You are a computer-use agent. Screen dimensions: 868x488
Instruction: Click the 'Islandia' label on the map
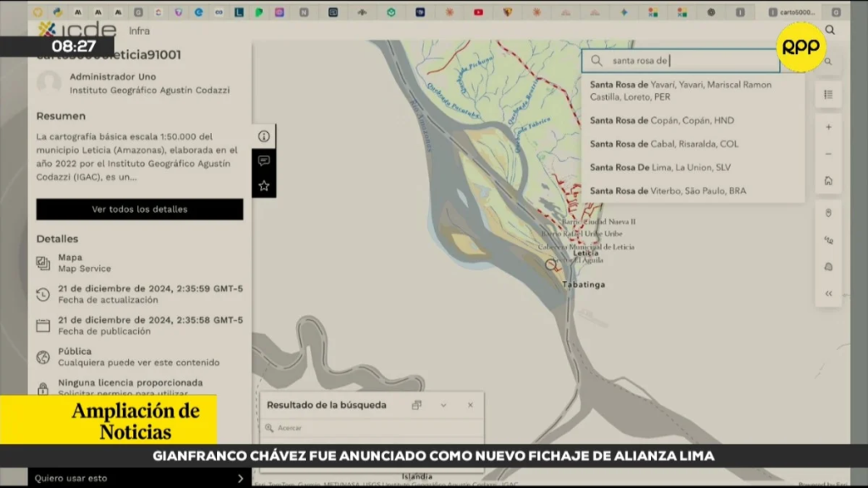pos(417,476)
